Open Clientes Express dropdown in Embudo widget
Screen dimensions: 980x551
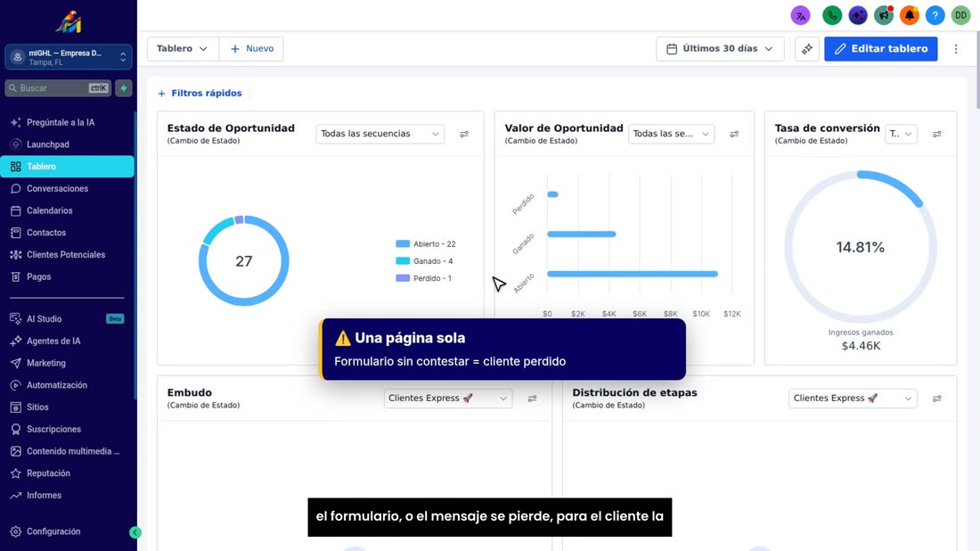click(x=447, y=399)
